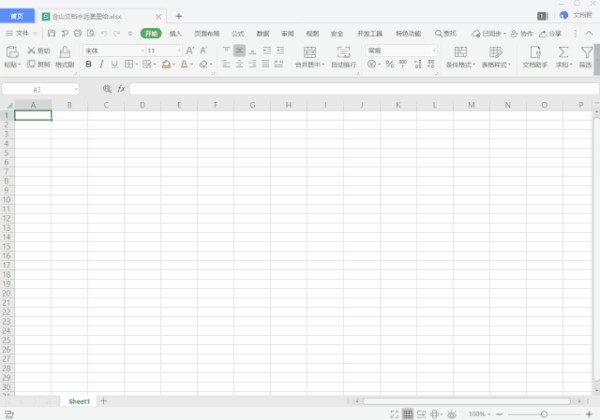
Task: Switch to the Developer Tools ribbon tab
Action: [x=370, y=34]
